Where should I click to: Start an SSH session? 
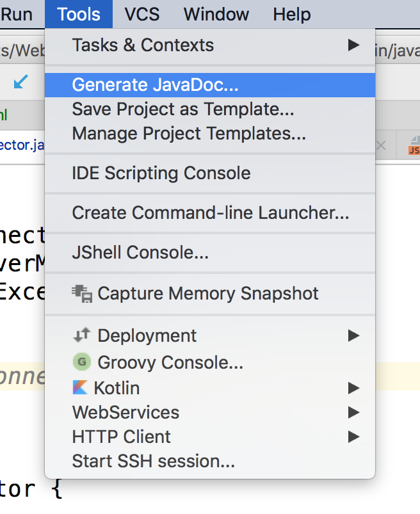click(x=154, y=462)
